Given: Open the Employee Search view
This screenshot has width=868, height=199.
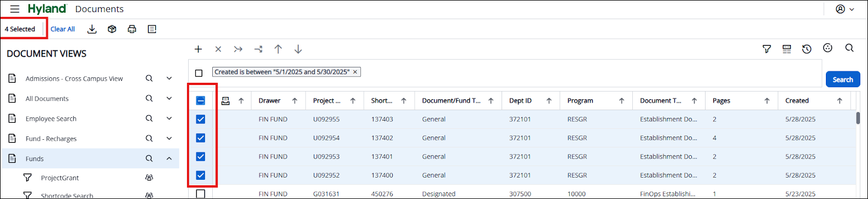Looking at the screenshot, I should 51,119.
